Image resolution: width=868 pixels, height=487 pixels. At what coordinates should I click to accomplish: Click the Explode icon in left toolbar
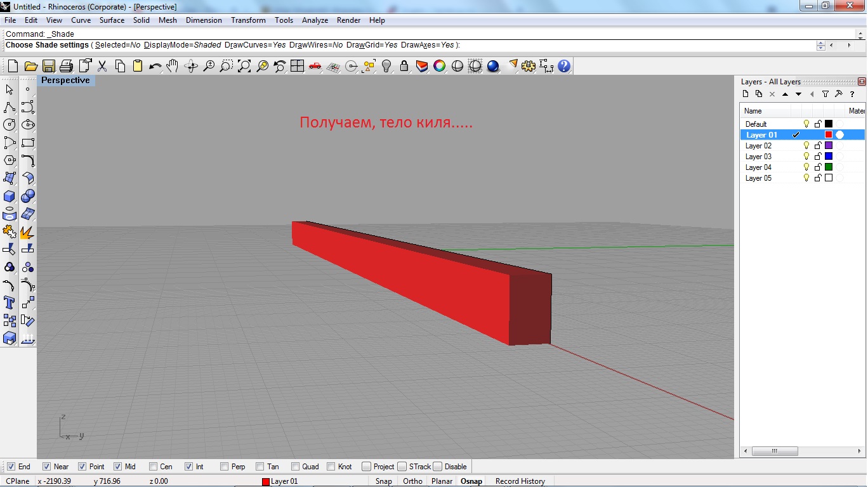pos(28,231)
